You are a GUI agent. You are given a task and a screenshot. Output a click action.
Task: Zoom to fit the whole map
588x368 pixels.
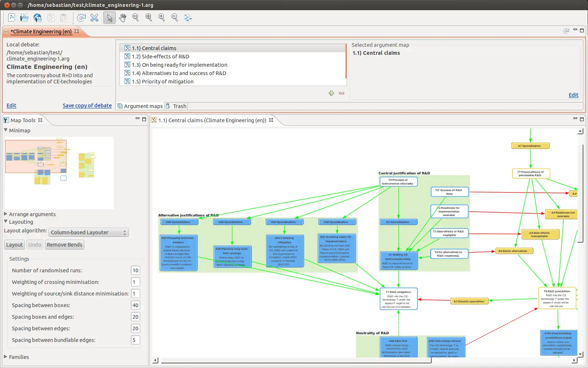point(148,17)
